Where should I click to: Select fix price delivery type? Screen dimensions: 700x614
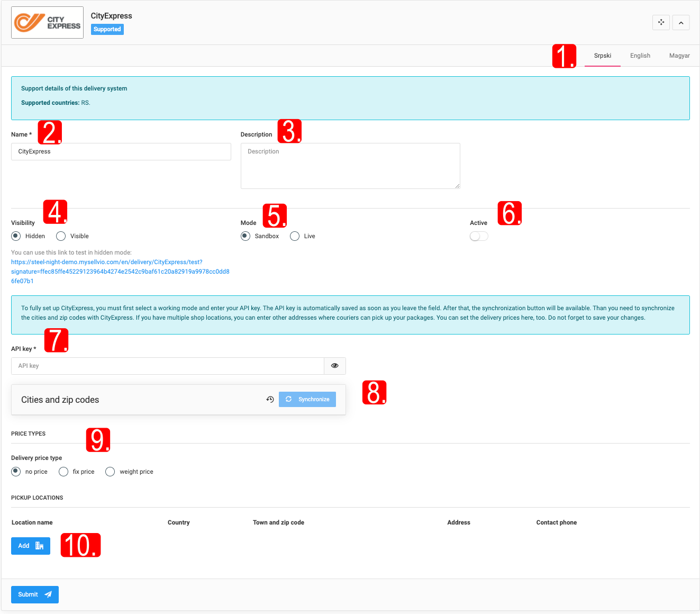pyautogui.click(x=63, y=472)
